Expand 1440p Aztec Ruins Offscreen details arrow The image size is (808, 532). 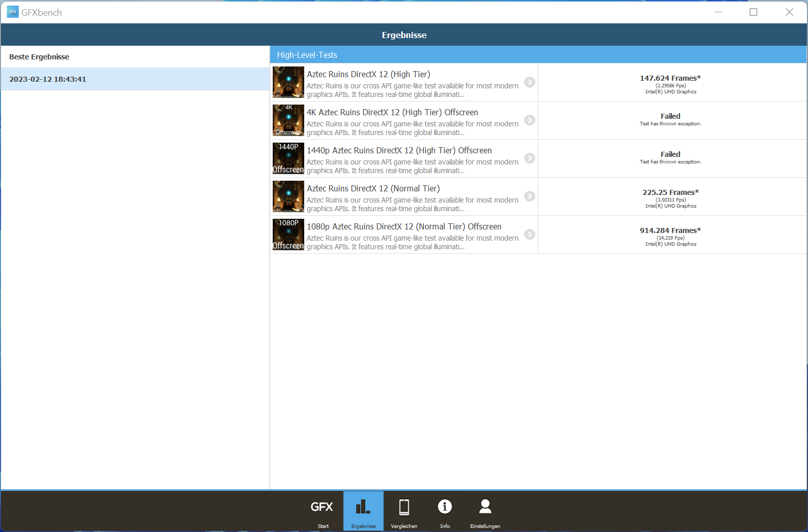(x=529, y=158)
